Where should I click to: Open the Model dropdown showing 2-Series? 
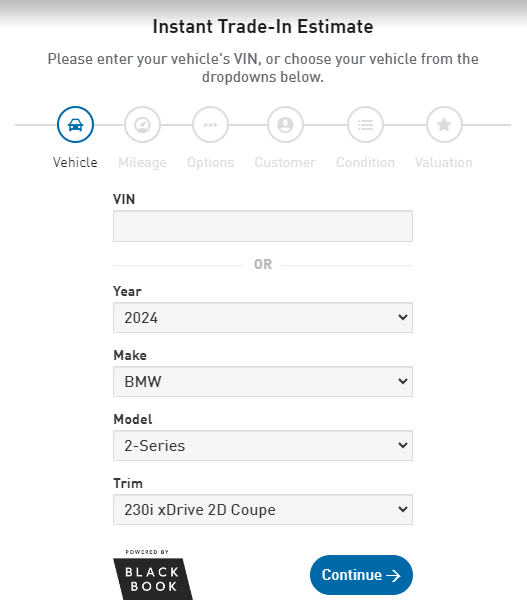[263, 446]
